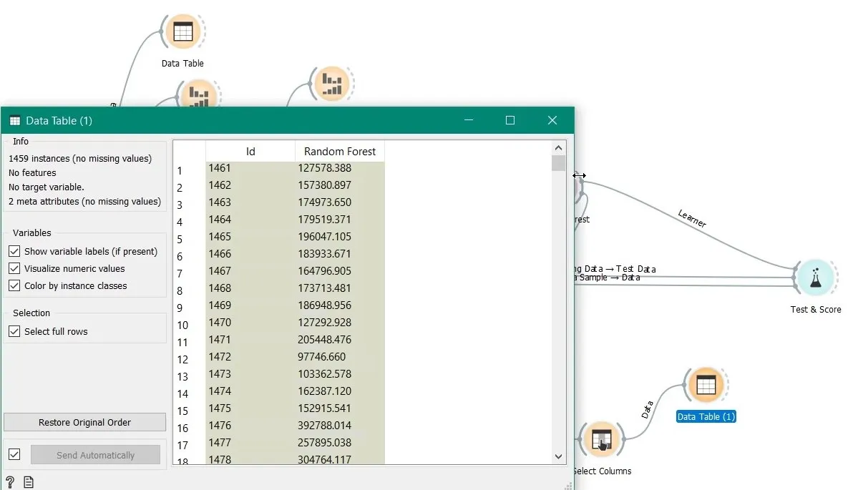868x490 pixels.
Task: Select the Random Forest value 97746.660
Action: click(x=340, y=357)
